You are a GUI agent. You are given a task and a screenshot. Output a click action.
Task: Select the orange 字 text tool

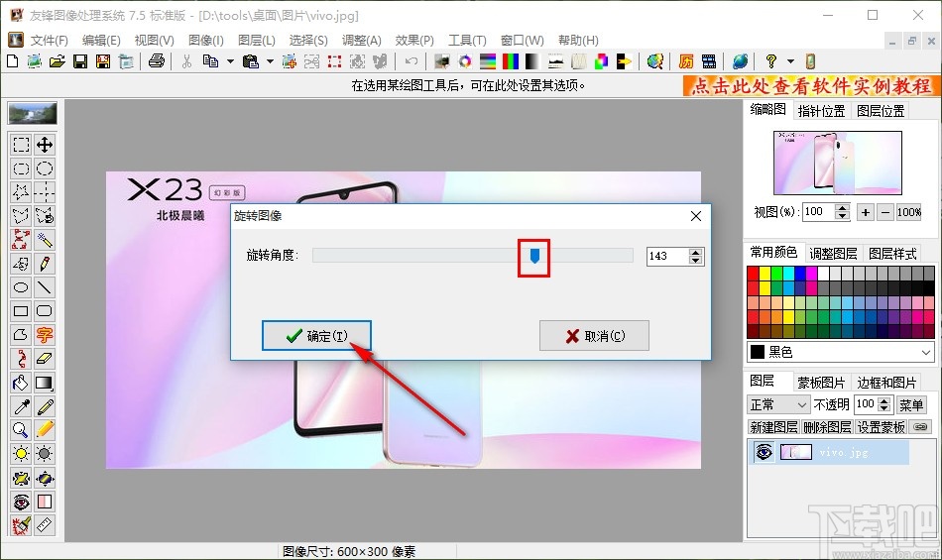click(45, 334)
